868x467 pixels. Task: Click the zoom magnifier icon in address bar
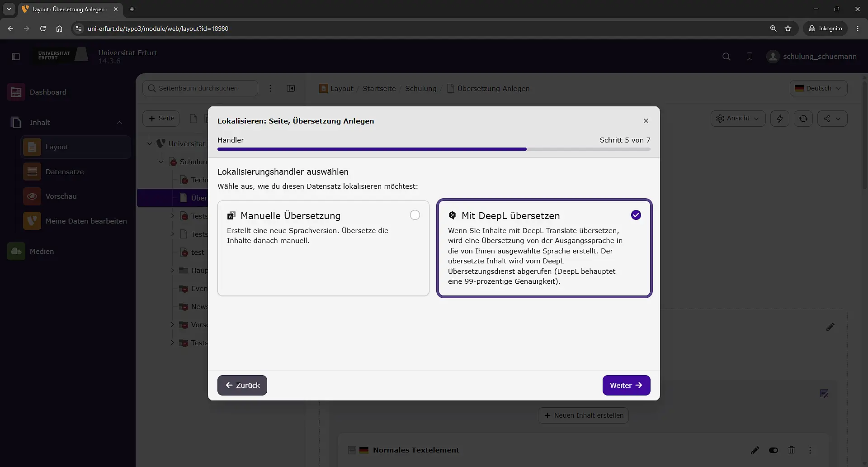click(773, 29)
